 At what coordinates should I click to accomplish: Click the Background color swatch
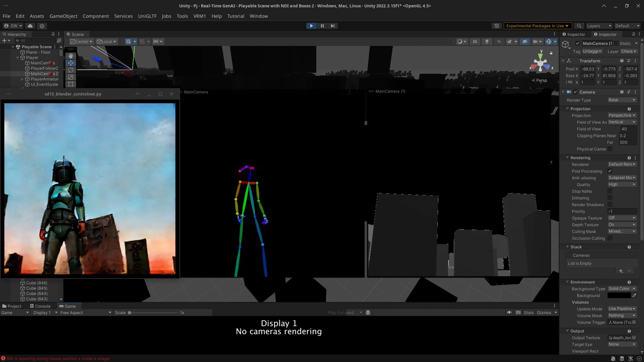pos(619,295)
